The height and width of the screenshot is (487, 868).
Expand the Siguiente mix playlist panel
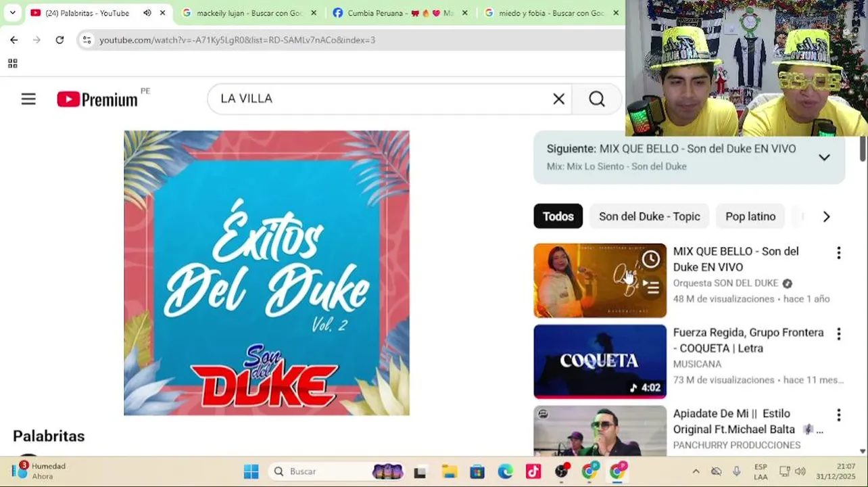(824, 158)
